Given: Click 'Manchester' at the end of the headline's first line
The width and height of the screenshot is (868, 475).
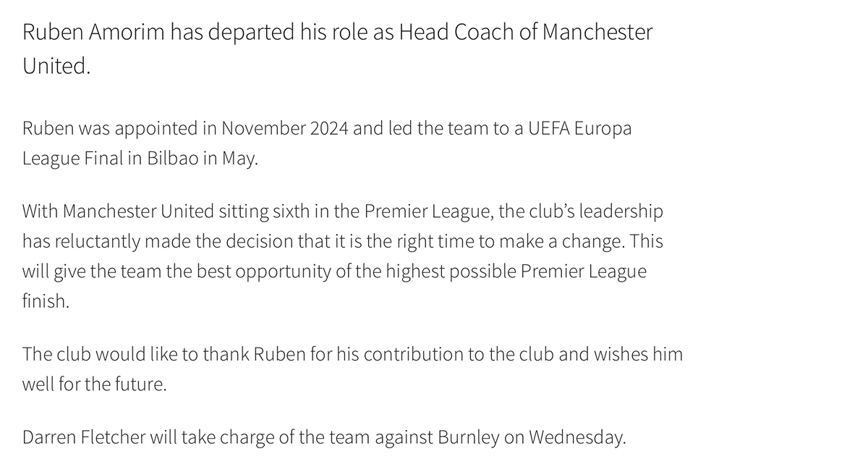Looking at the screenshot, I should [597, 33].
